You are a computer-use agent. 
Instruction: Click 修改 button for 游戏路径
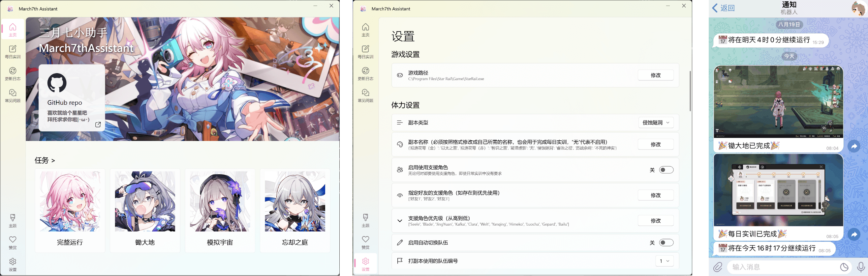[x=655, y=75]
